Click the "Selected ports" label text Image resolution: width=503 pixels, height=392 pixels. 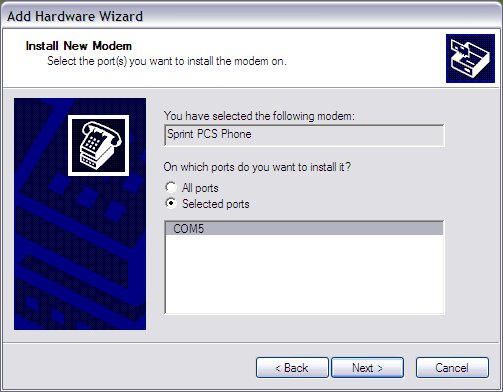click(216, 204)
